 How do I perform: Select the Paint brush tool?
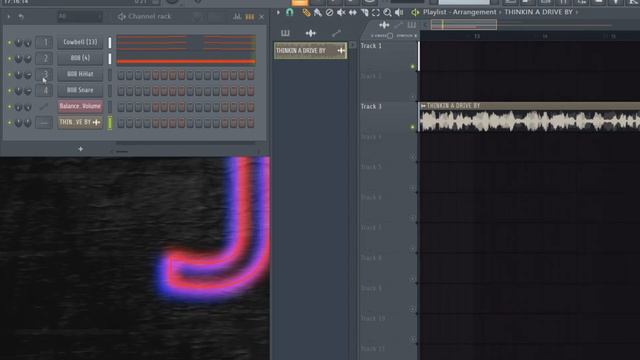click(x=318, y=13)
